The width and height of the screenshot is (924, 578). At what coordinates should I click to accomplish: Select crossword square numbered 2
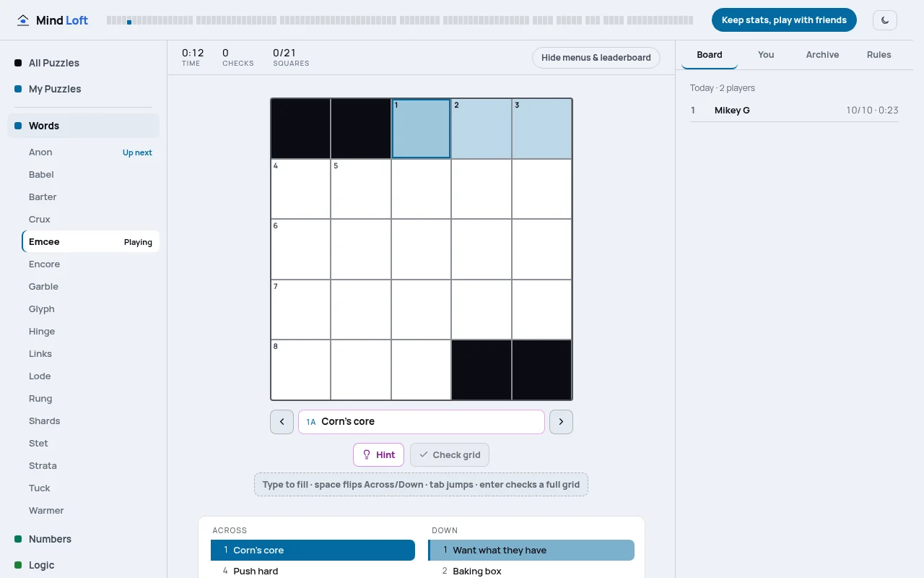coord(481,129)
